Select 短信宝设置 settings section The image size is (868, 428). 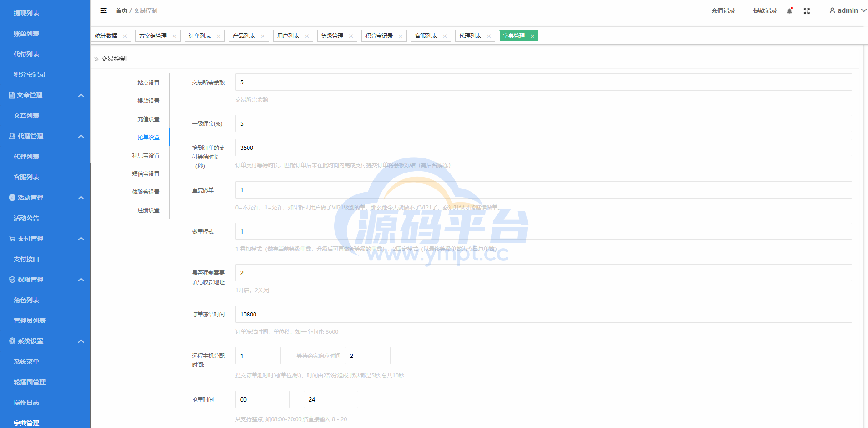[x=146, y=174]
